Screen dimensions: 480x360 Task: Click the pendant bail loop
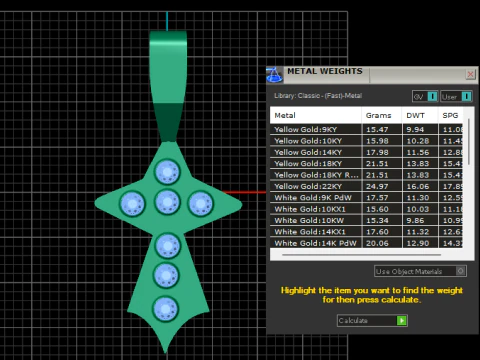[168, 87]
